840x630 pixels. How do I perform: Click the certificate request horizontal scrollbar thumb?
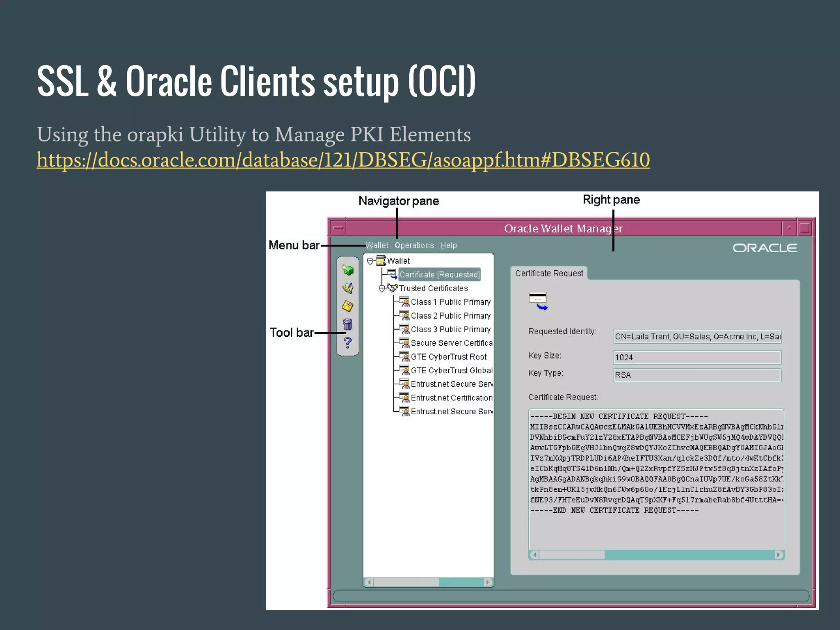[x=572, y=555]
